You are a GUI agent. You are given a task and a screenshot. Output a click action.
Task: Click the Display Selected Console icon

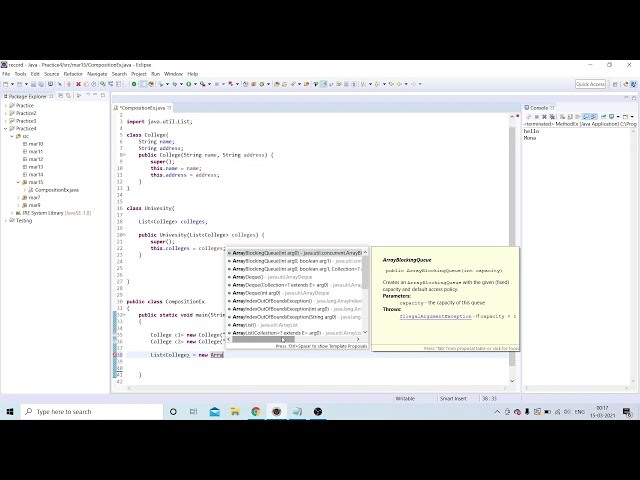(611, 117)
